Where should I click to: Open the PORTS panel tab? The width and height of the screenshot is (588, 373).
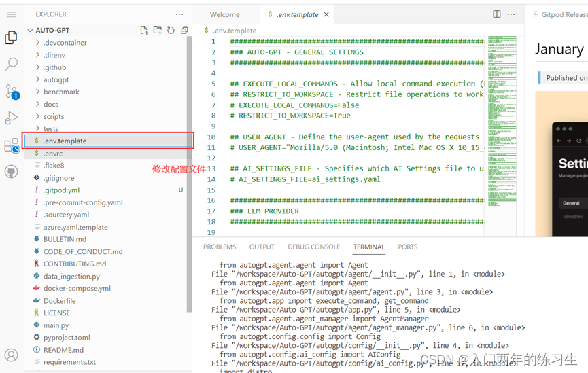[x=408, y=247]
